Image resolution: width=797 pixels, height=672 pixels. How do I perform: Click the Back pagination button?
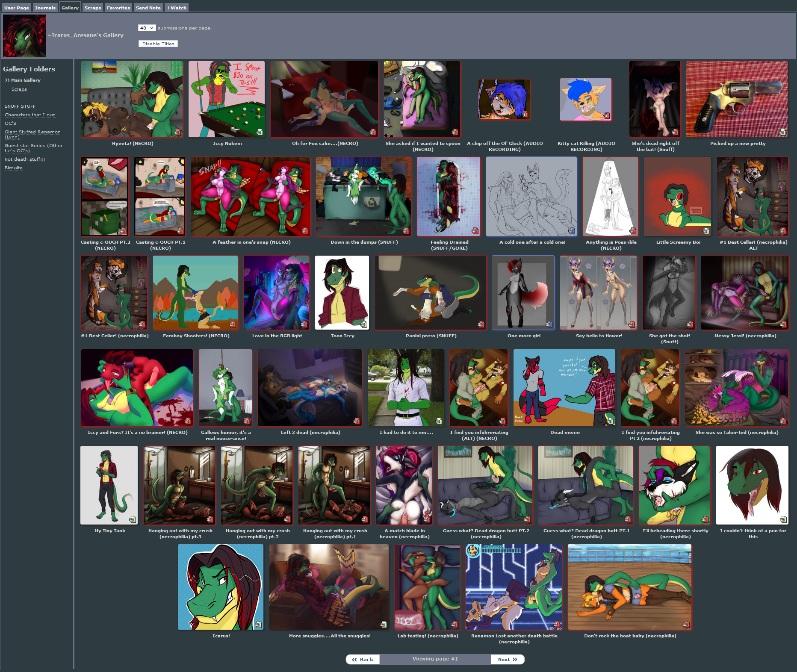[x=363, y=659]
